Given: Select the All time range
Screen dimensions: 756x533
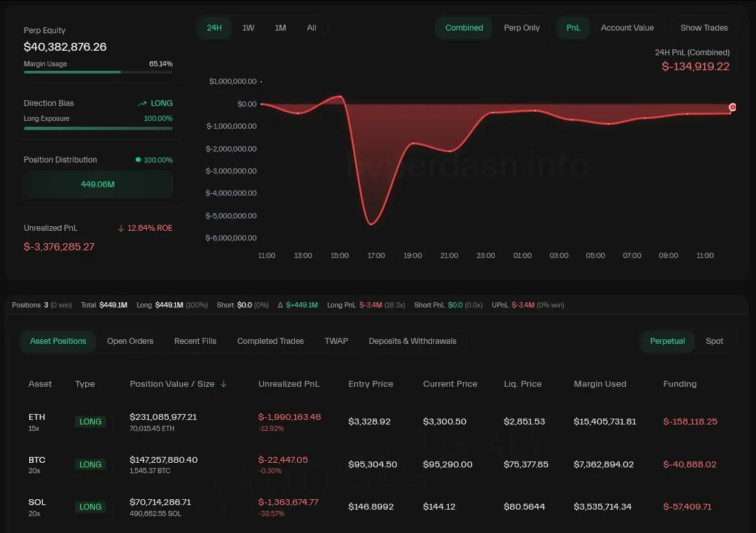Looking at the screenshot, I should tap(312, 28).
